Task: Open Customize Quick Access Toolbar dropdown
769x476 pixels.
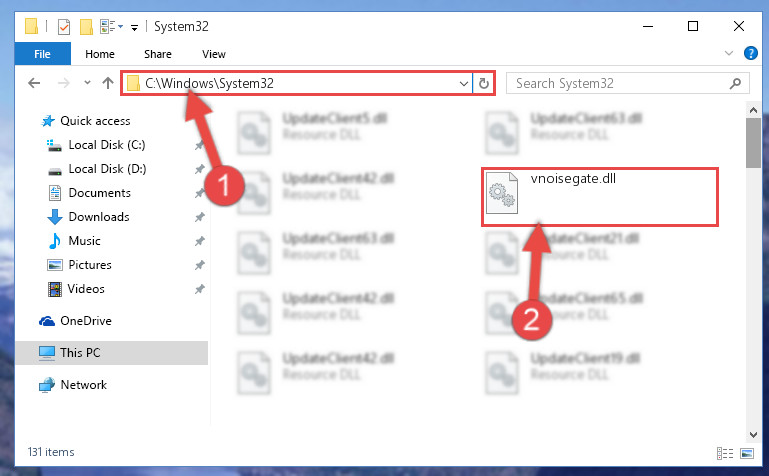Action: click(134, 27)
